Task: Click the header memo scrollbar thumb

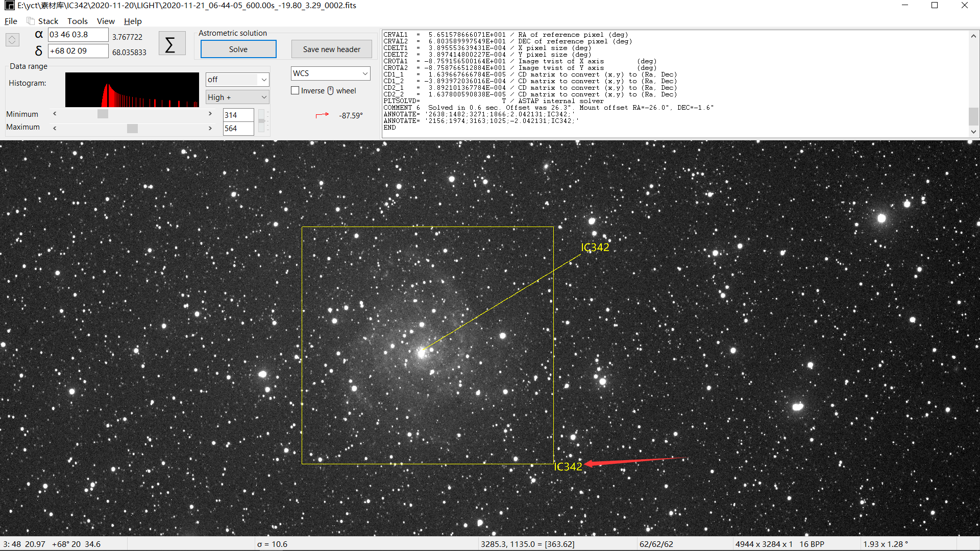Action: [973, 116]
